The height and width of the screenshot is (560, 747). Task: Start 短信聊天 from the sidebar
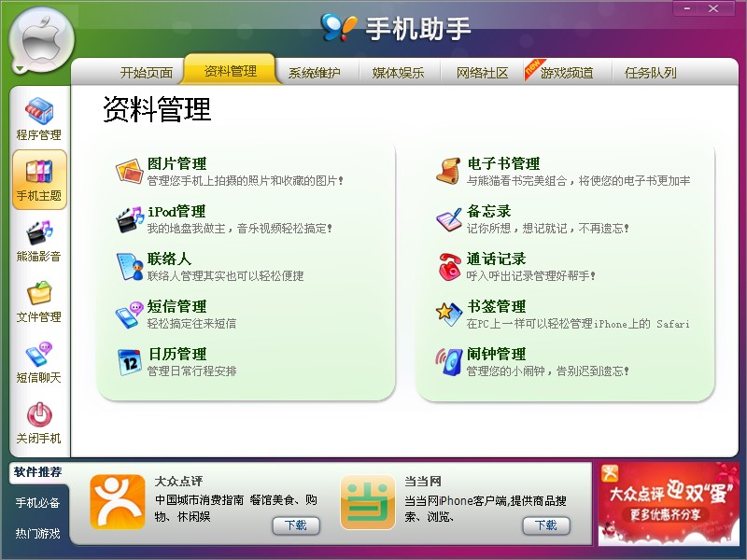point(38,362)
